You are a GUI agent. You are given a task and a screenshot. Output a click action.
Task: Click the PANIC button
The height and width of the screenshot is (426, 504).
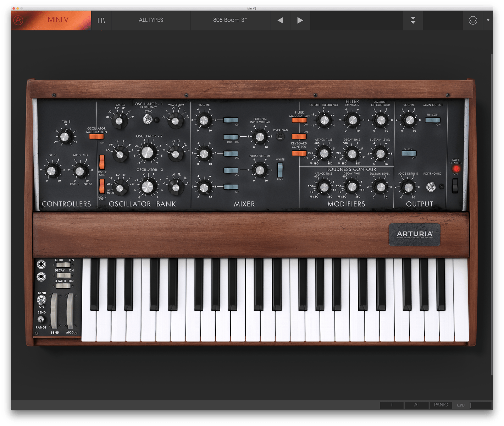(441, 405)
